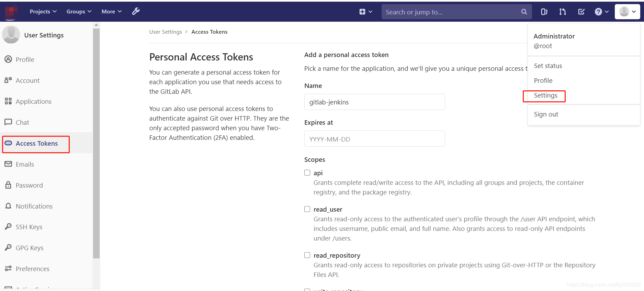
Task: Click Set status in user menu
Action: point(548,66)
